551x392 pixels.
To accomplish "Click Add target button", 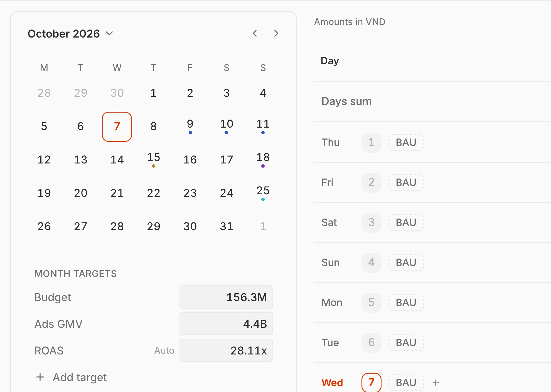I will point(72,377).
